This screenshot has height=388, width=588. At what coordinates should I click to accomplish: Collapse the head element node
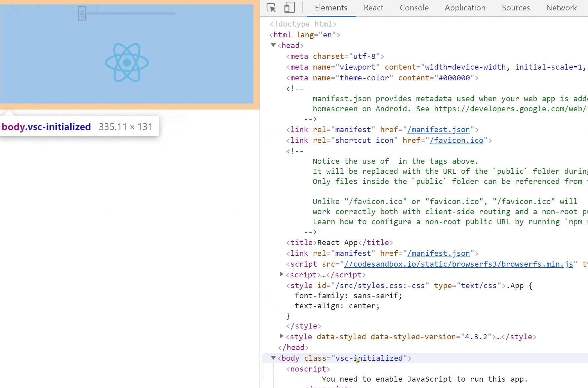[273, 45]
